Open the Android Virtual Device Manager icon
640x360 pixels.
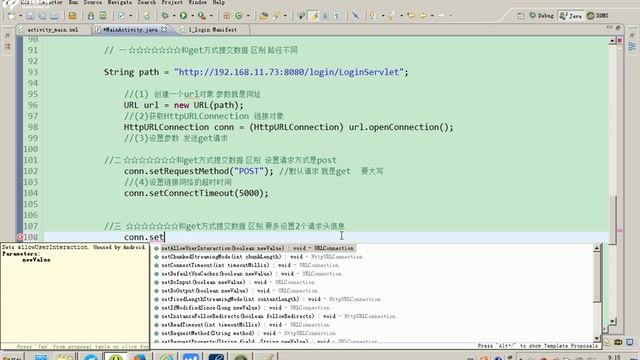103,16
